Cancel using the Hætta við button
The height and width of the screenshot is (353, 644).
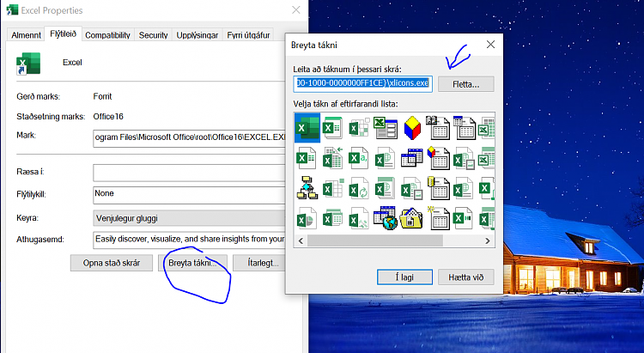click(465, 277)
